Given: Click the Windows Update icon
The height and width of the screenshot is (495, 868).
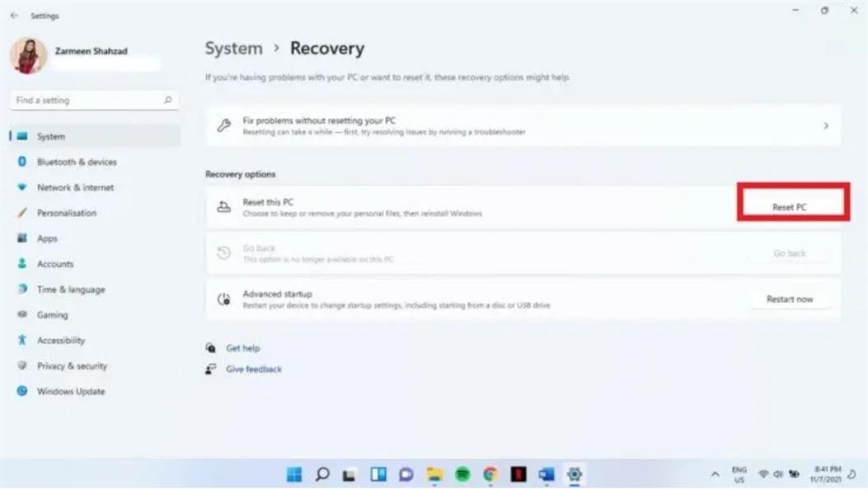Looking at the screenshot, I should [x=22, y=391].
